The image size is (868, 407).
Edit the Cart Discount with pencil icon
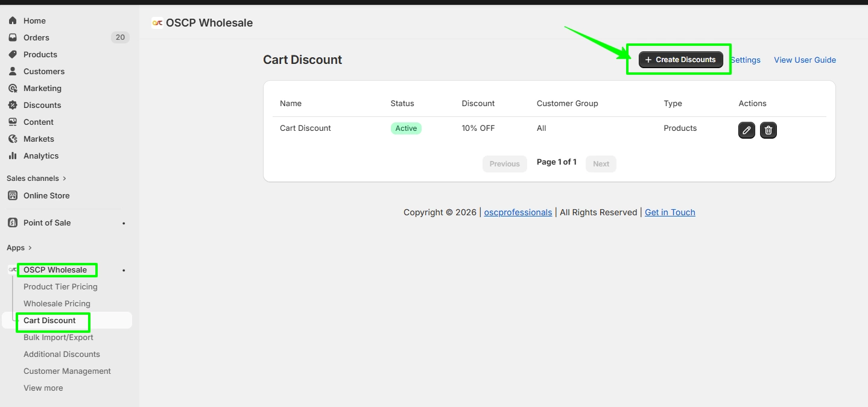[x=746, y=130]
